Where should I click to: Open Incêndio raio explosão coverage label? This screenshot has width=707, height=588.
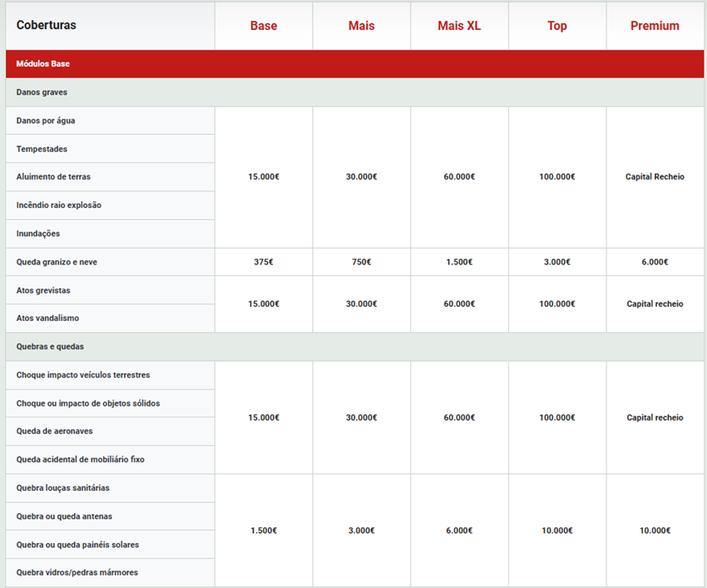58,205
